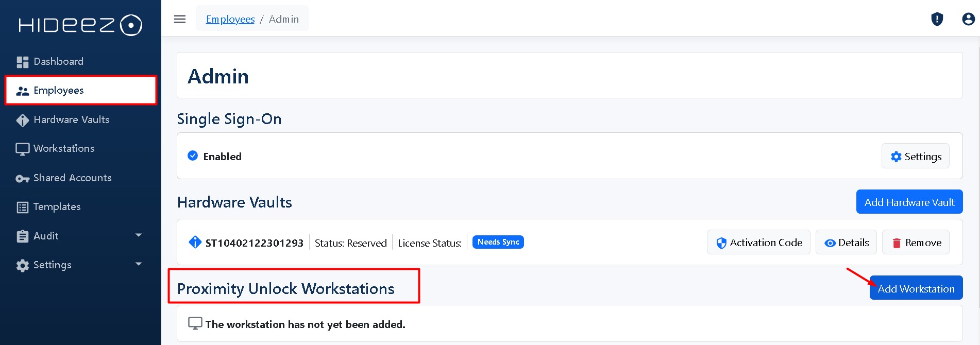Follow the Employees breadcrumb link
The width and height of the screenshot is (980, 345).
[230, 19]
